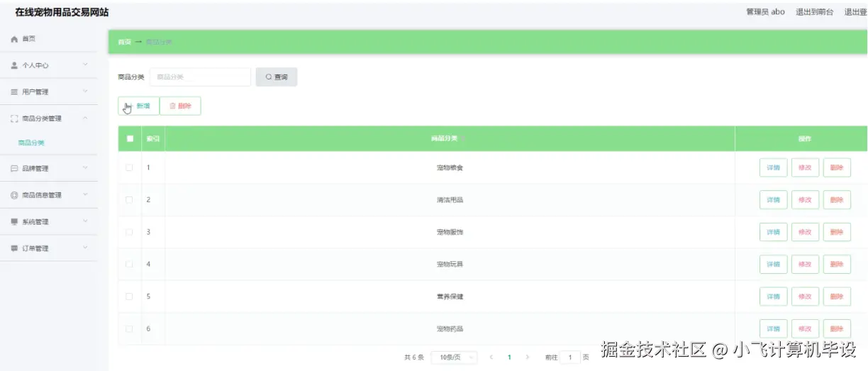This screenshot has height=371, width=868.
Task: Select page 1 in pagination
Action: [509, 358]
